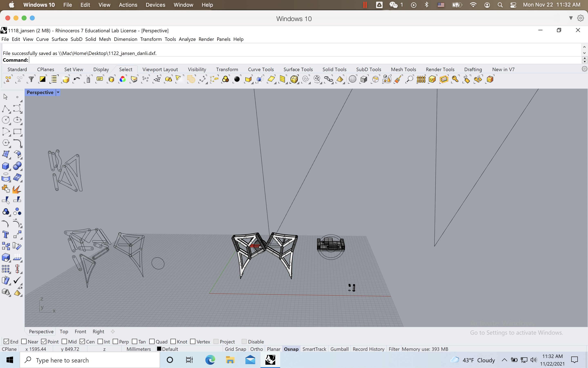
Task: Open the Parallels window top-right dropdown triangle
Action: (571, 18)
